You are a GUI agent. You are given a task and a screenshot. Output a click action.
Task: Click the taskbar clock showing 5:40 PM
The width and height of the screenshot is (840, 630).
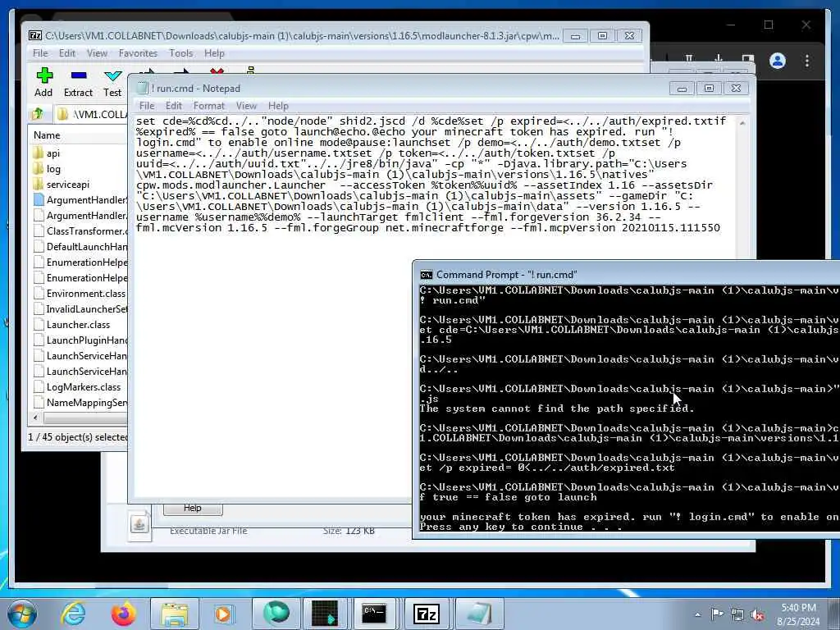798,614
